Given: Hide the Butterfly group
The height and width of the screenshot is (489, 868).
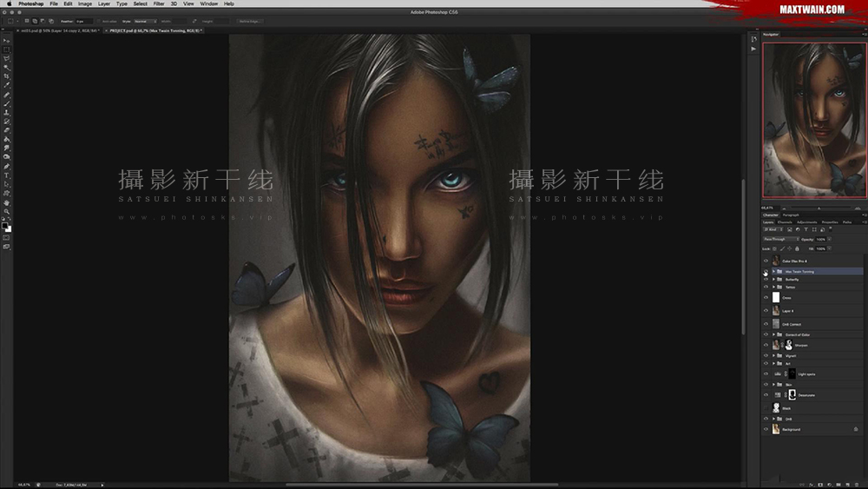Looking at the screenshot, I should (766, 279).
